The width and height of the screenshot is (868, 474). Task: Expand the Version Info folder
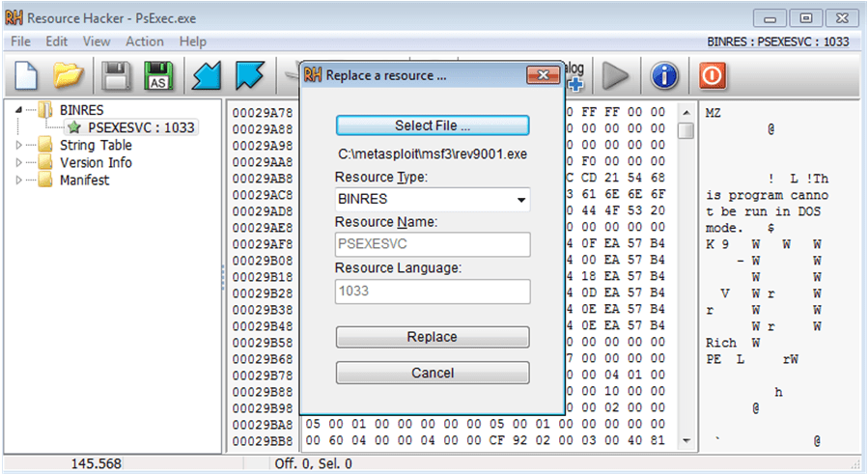pos(18,163)
